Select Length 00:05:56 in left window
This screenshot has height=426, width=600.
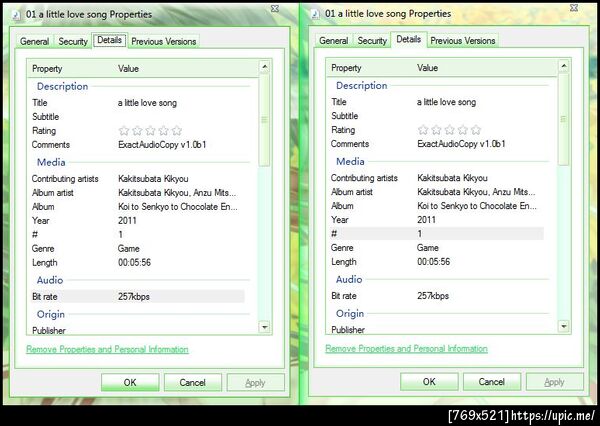[134, 263]
